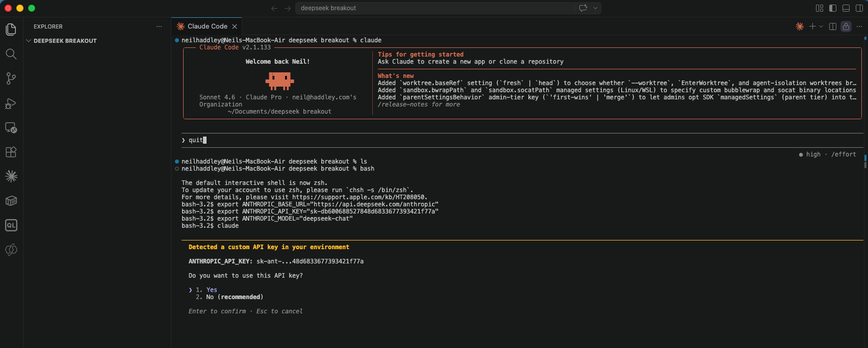Open the launch profile dropdown arrow beside plus
Viewport: 868px width, 348px height.
pos(821,26)
